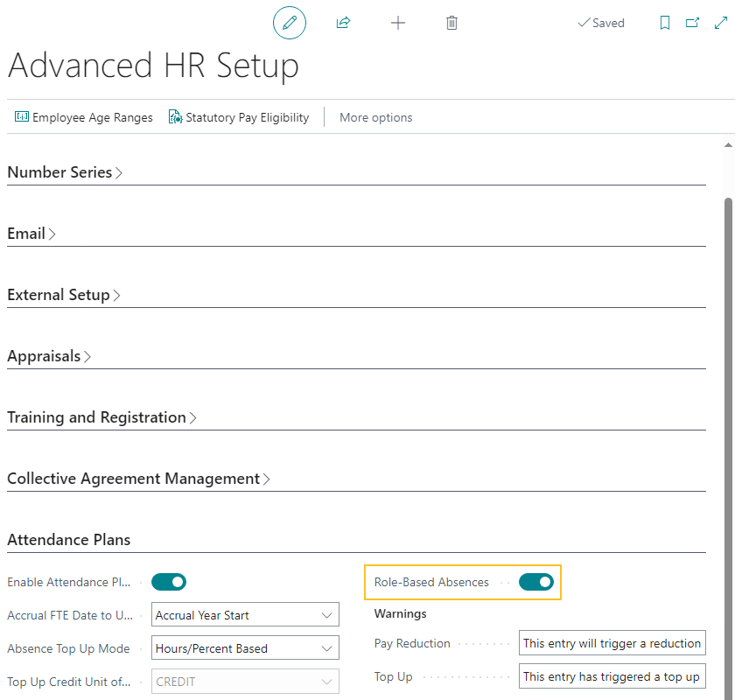Select the Top Up warning text box
Screen dimensions: 742x700
[612, 675]
